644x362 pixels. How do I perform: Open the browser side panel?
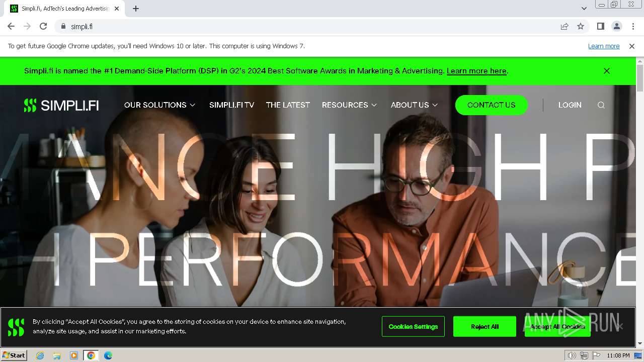coord(600,27)
